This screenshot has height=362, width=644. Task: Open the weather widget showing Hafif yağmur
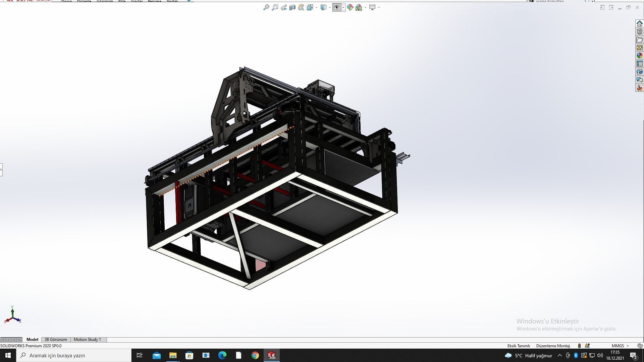[x=527, y=355]
